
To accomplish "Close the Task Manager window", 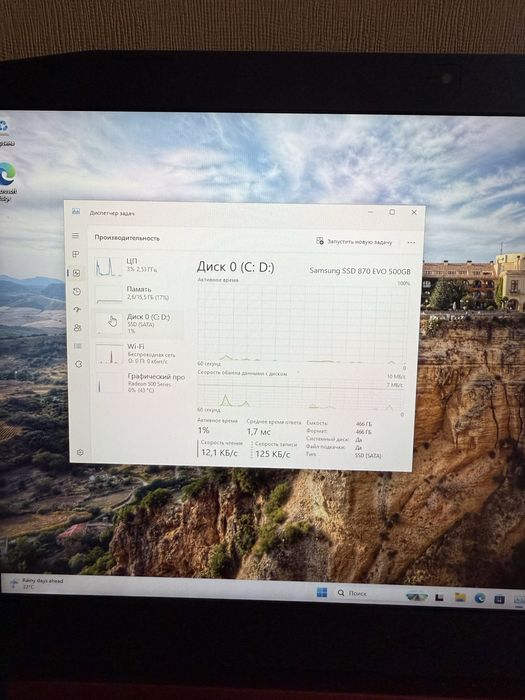I will [414, 212].
